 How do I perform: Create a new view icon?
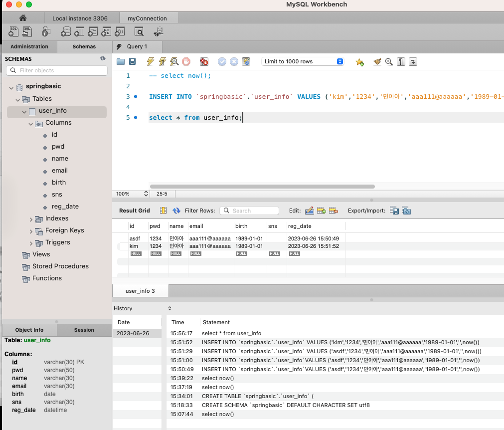93,31
